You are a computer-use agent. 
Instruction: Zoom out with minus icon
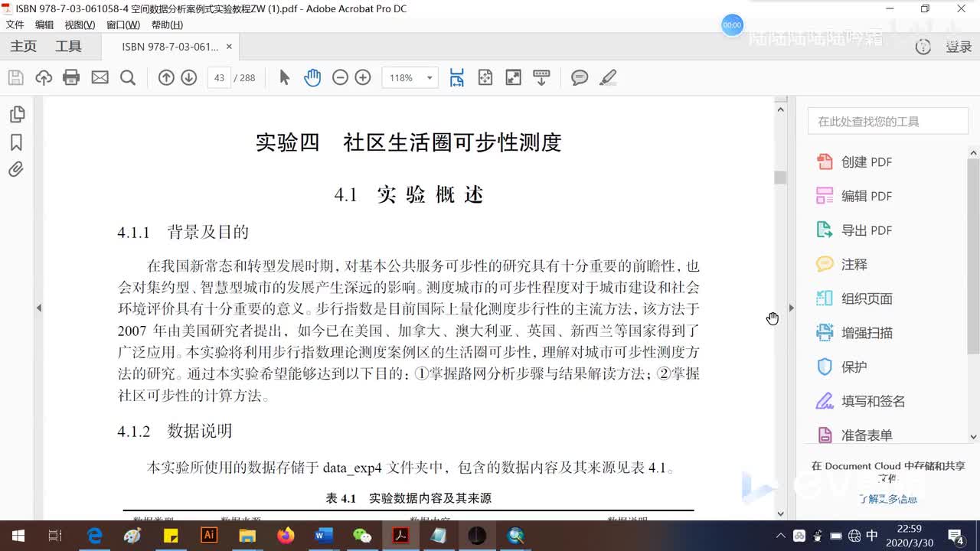click(x=340, y=77)
